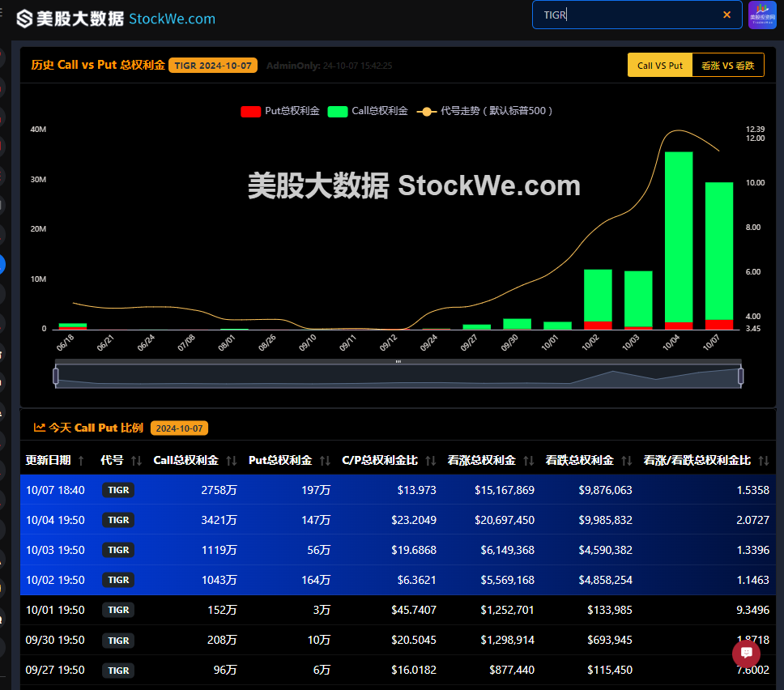Click the date cell 09/30 19:50
The width and height of the screenshot is (784, 690).
pos(55,640)
